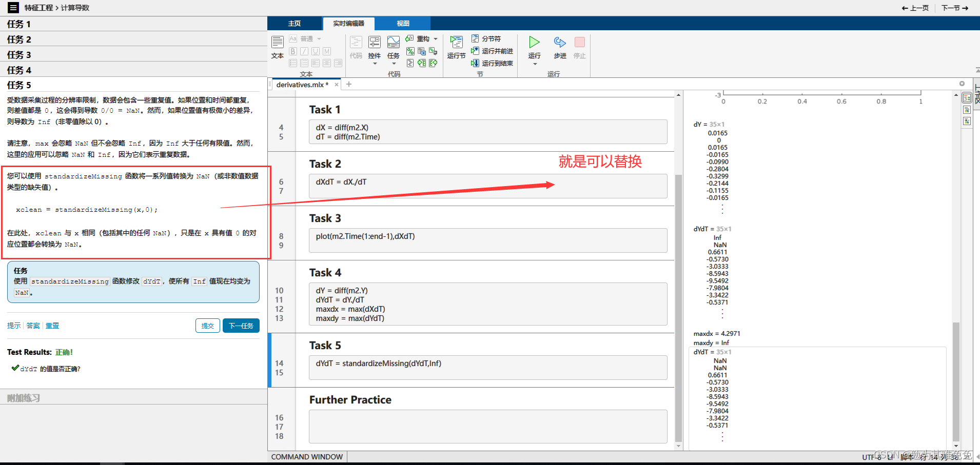Click code editor vertical scrollbar

click(x=678, y=308)
